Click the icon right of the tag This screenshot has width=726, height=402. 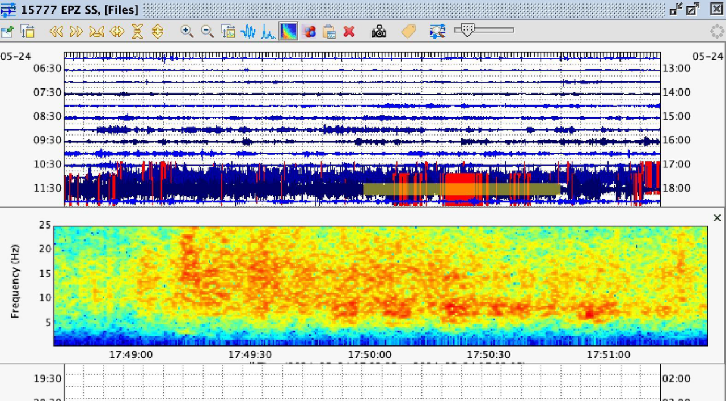(x=437, y=31)
